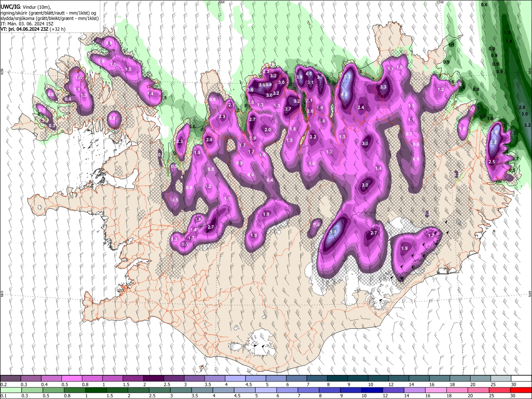The height and width of the screenshot is (399, 532).
Task: Choose the dark teal upper swatch between 8 and 9
Action: coord(337,379)
